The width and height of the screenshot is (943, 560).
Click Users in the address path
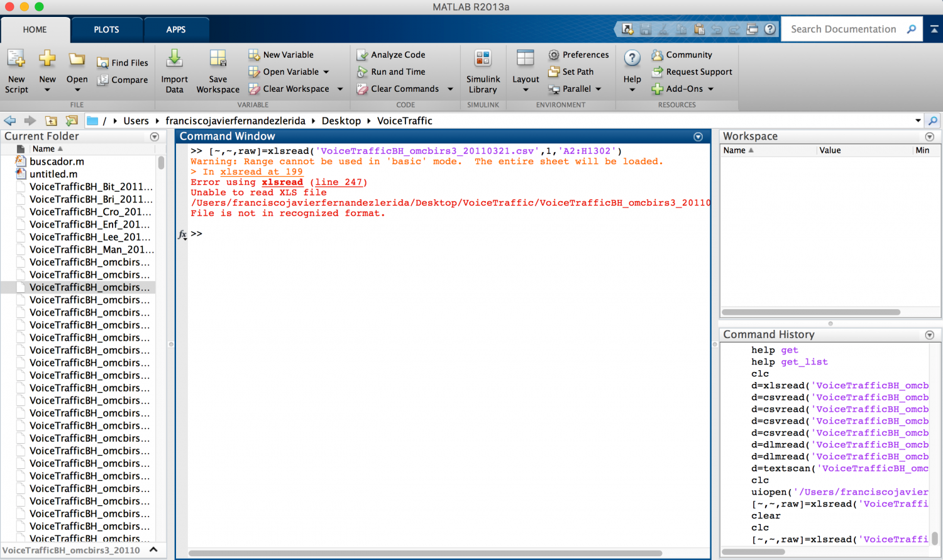tap(136, 121)
